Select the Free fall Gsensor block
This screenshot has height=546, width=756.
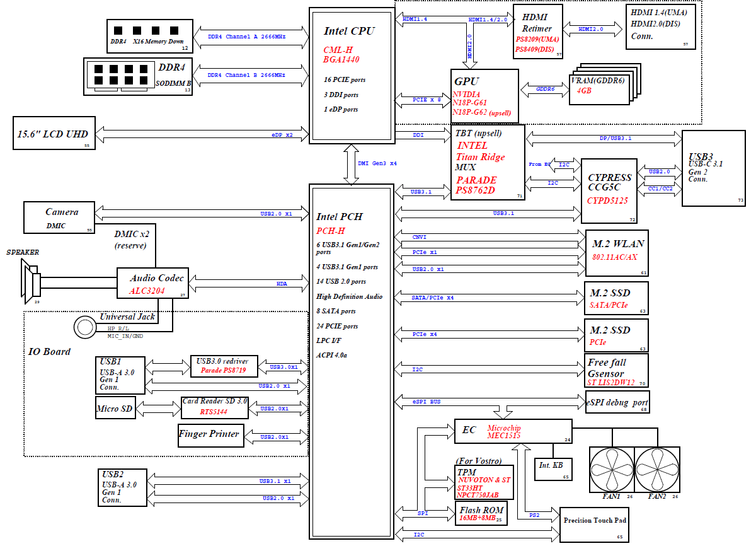coord(616,370)
